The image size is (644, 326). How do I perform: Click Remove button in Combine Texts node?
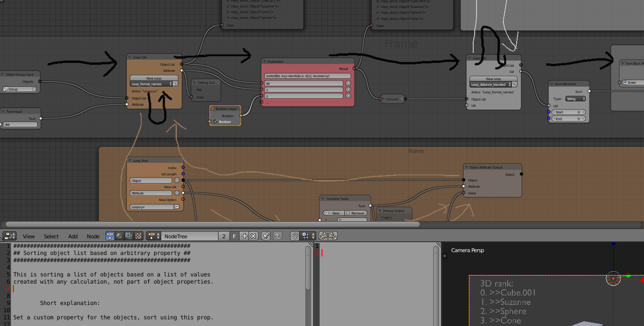coord(355,213)
